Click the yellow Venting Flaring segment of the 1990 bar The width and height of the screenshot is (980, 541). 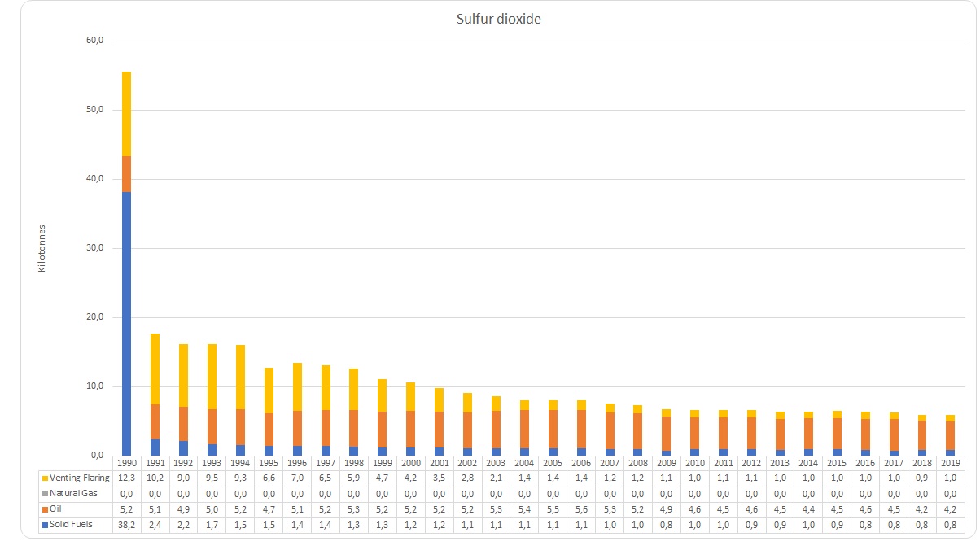[126, 113]
